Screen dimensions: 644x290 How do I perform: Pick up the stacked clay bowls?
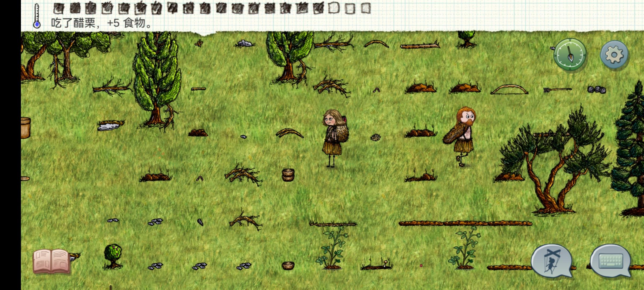(x=288, y=175)
